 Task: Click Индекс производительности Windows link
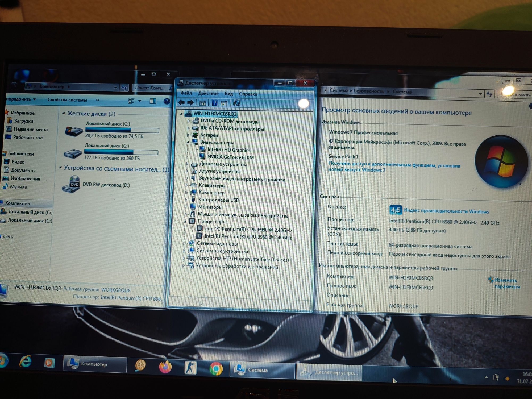point(446,211)
